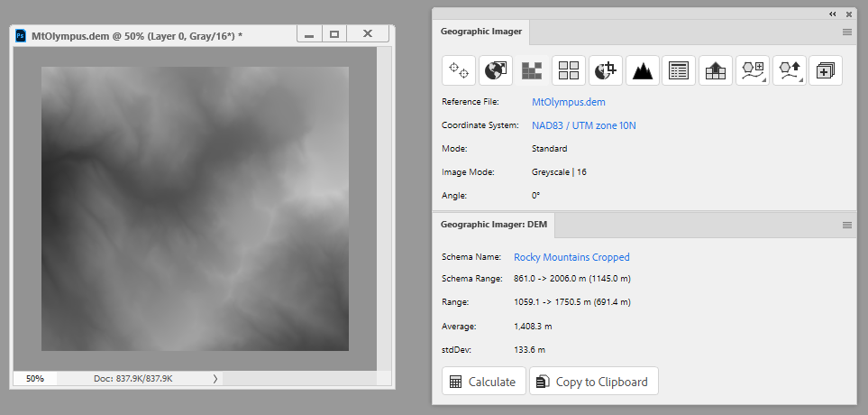Open the vector export arrow icon
Screen dimensions: 868x415
coord(789,70)
